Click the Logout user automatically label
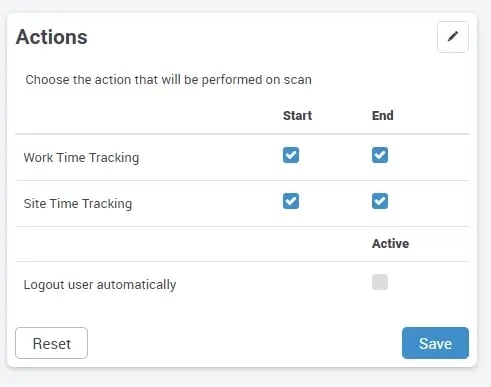The width and height of the screenshot is (491, 387). click(100, 285)
